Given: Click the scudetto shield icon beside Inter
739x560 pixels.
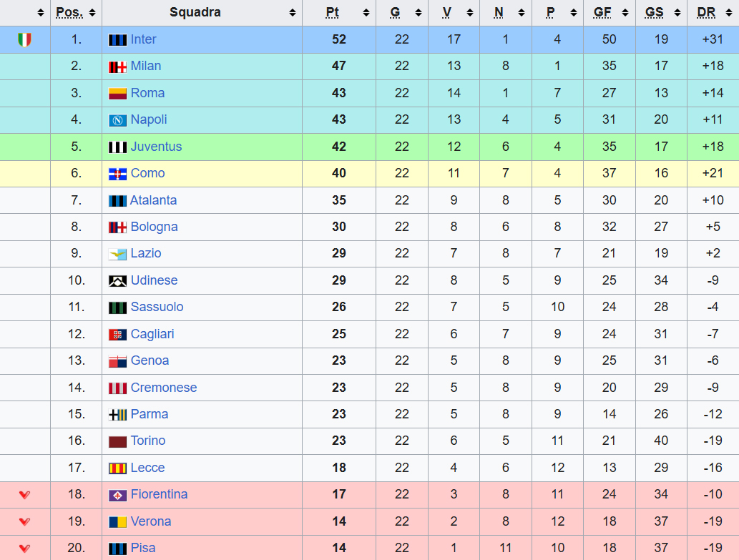Looking at the screenshot, I should tap(24, 40).
